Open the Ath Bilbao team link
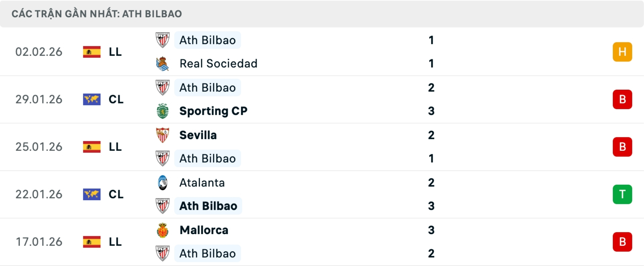The width and height of the screenshot is (644, 266). click(x=207, y=40)
